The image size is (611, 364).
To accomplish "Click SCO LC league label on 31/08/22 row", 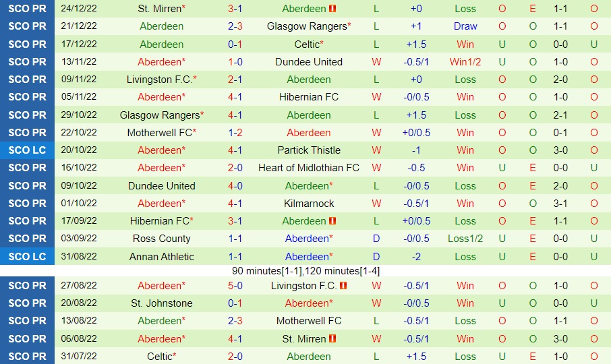I will pyautogui.click(x=27, y=257).
